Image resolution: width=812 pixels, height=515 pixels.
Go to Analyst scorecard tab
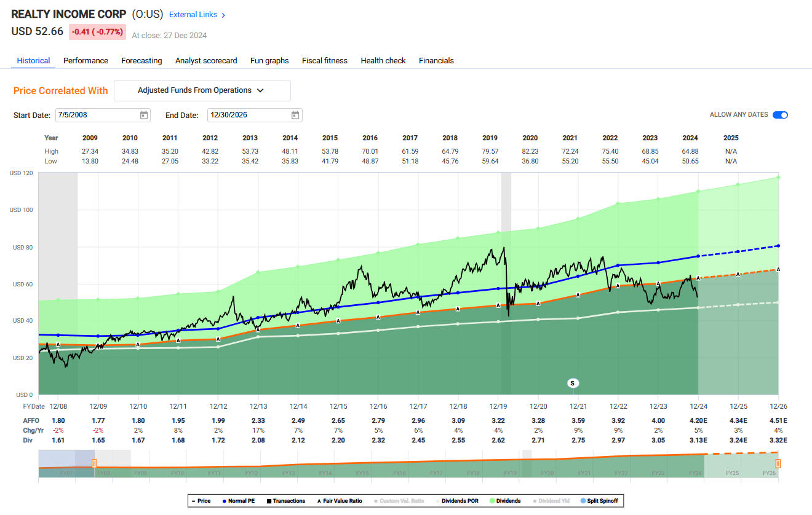pos(206,61)
